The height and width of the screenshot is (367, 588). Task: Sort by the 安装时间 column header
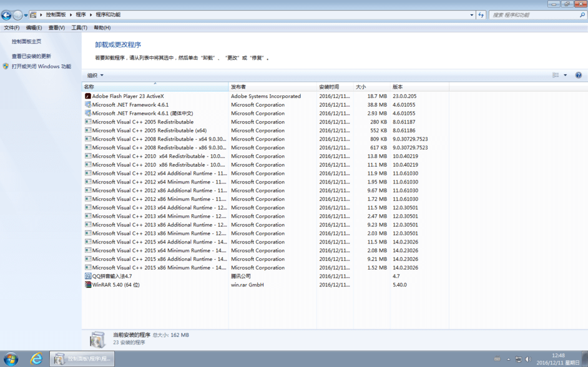click(x=335, y=87)
